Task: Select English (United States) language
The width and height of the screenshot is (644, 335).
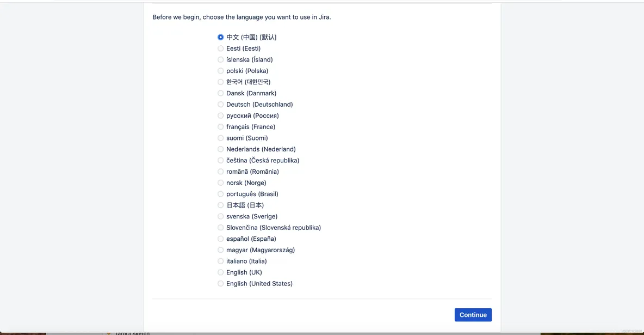Action: pyautogui.click(x=220, y=284)
